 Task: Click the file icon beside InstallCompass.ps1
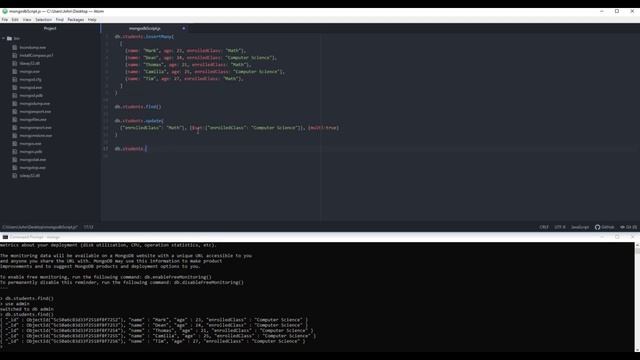point(15,55)
